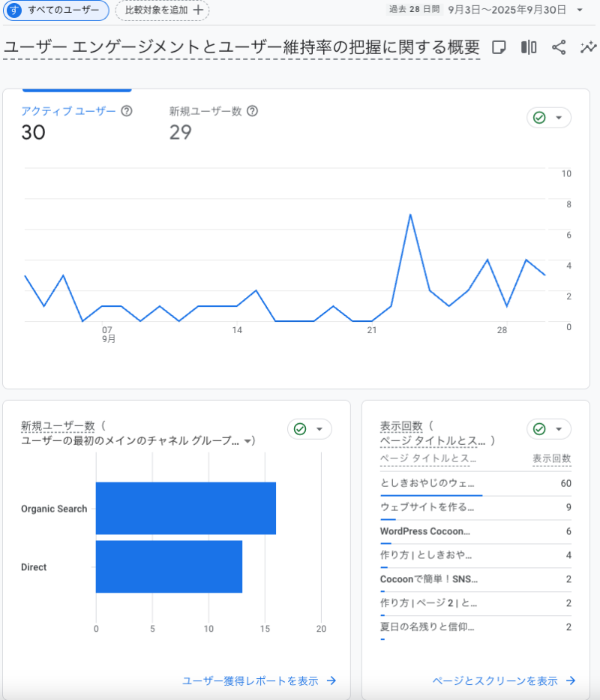The height and width of the screenshot is (700, 600).
Task: Open the Insights sparkline icon
Action: coord(588,47)
